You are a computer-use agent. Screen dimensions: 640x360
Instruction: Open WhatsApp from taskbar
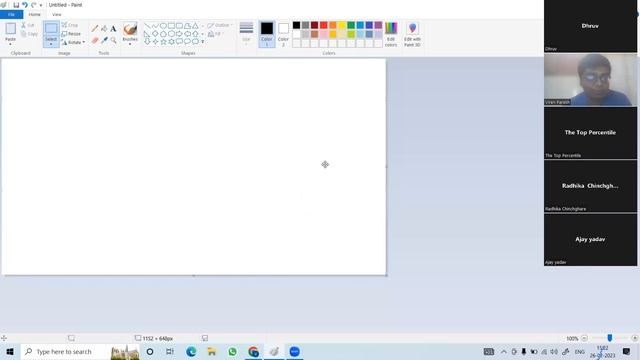pos(232,351)
